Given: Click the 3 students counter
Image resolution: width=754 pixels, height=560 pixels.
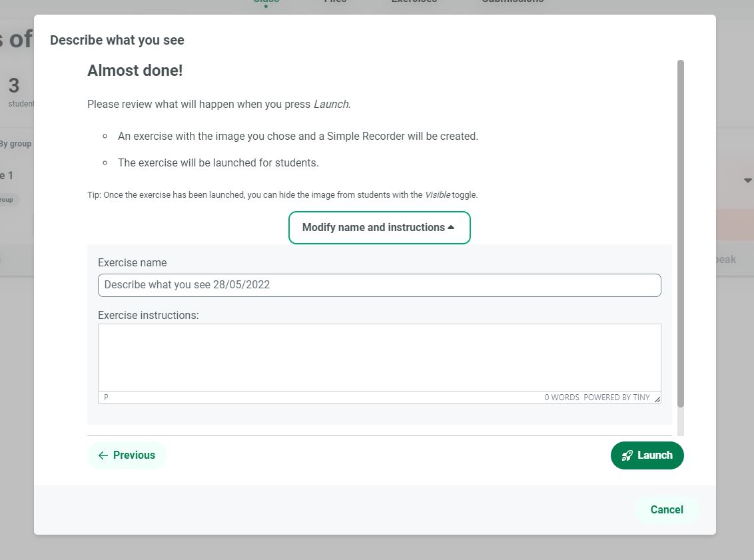Looking at the screenshot, I should pyautogui.click(x=15, y=91).
